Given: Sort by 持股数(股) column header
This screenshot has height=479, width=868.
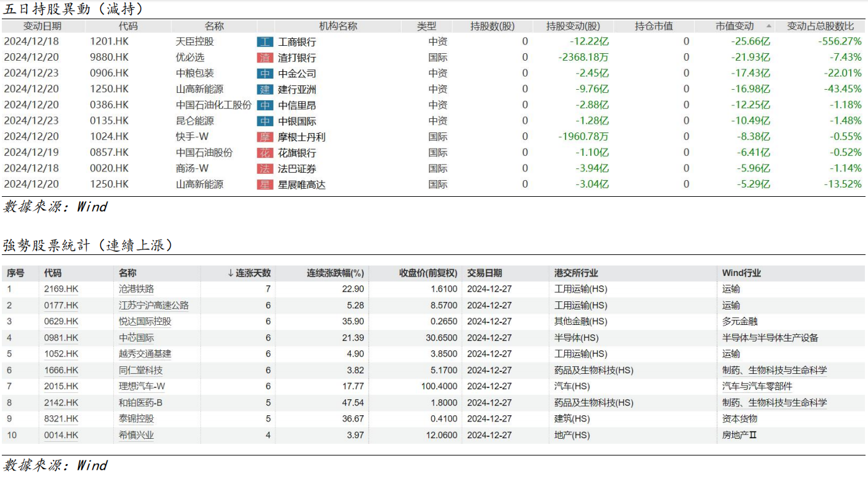Looking at the screenshot, I should (492, 27).
